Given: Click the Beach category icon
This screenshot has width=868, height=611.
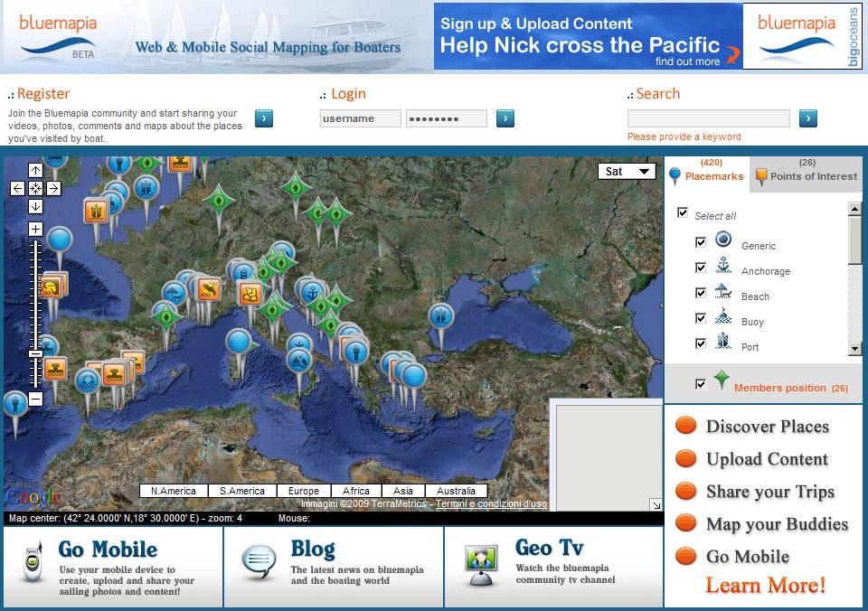Looking at the screenshot, I should (723, 290).
